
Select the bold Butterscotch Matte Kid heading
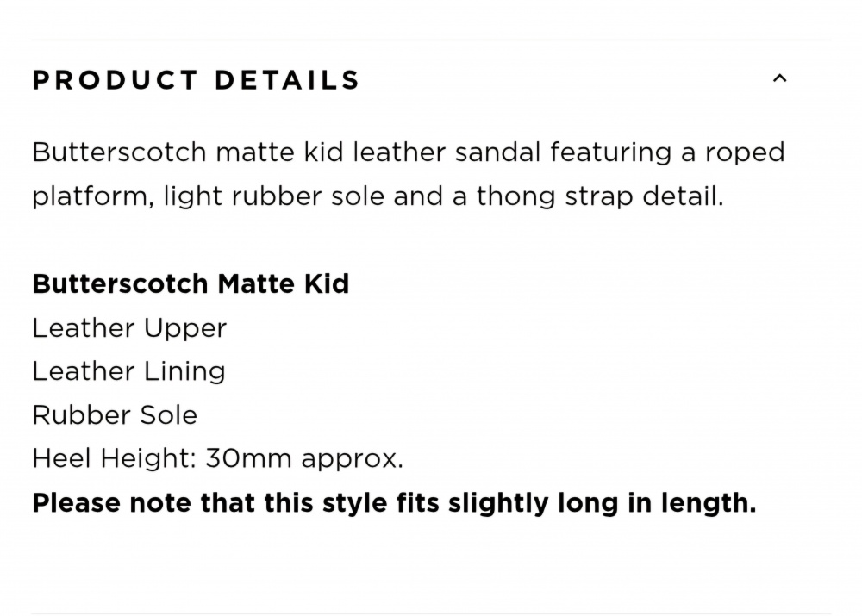click(191, 284)
